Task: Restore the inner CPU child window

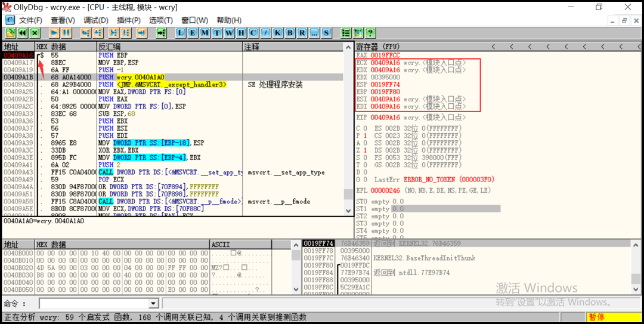Action: (x=625, y=20)
